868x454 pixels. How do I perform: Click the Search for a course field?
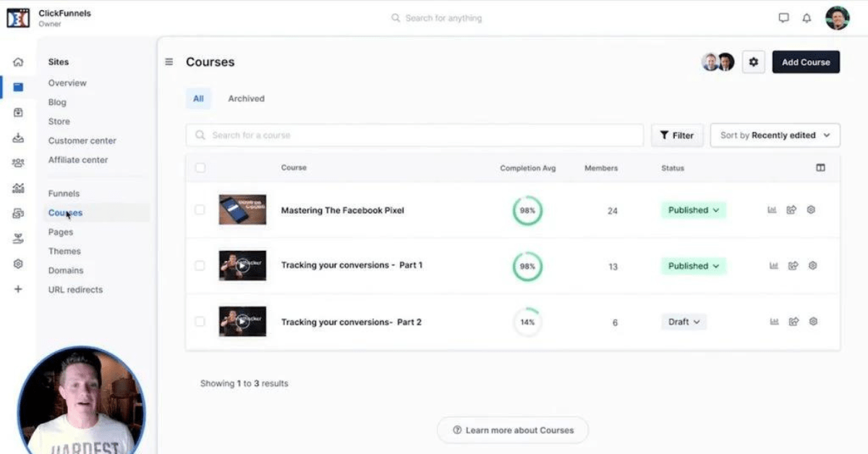414,135
